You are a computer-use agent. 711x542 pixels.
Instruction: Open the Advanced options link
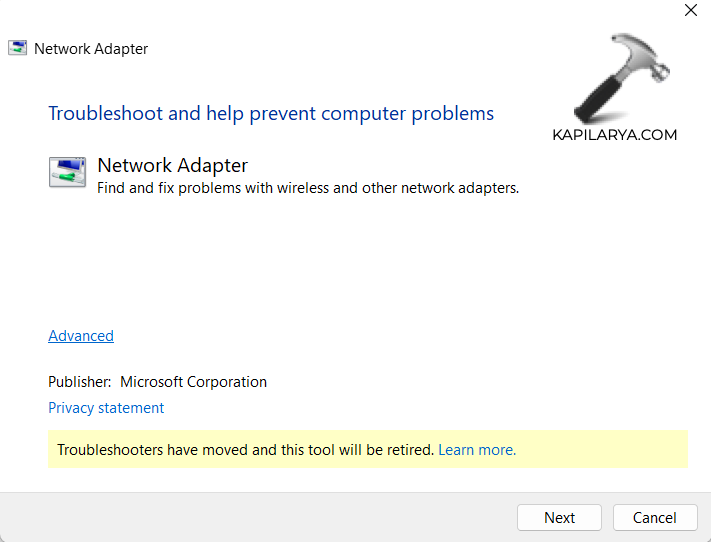point(81,336)
